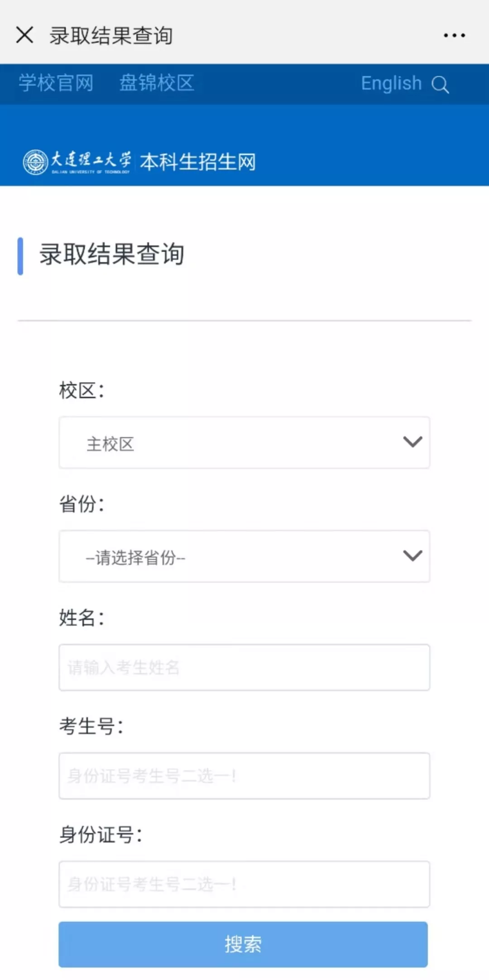The image size is (489, 980).
Task: Click the search magnifier icon
Action: (440, 84)
